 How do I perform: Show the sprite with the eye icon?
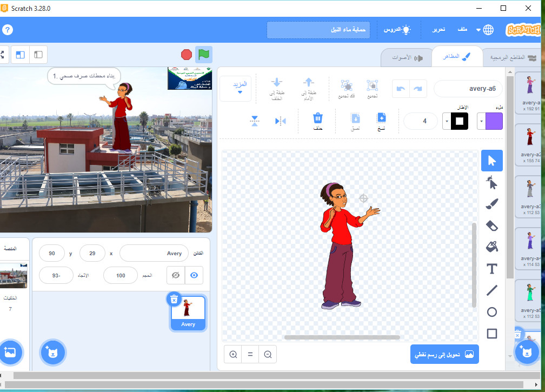[194, 275]
